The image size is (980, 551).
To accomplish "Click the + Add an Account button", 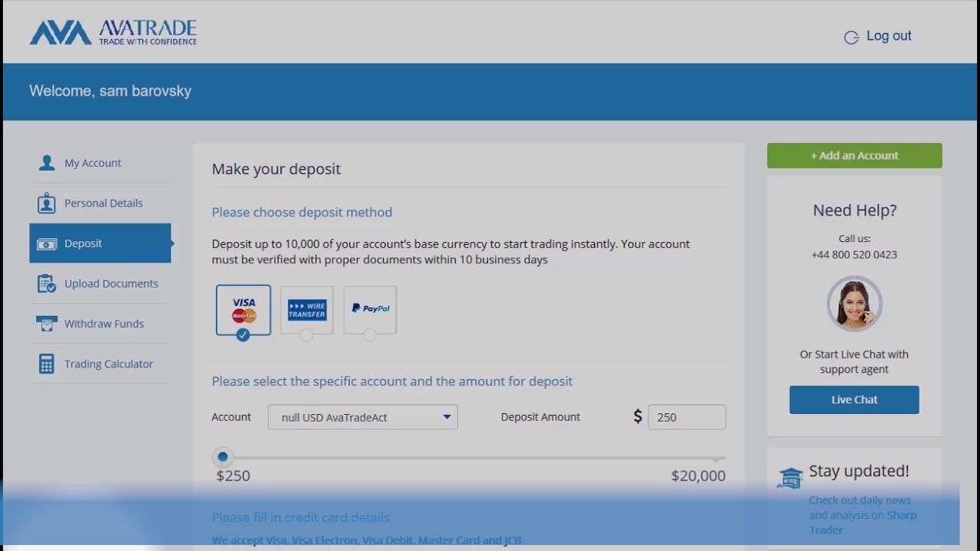I will tap(854, 155).
